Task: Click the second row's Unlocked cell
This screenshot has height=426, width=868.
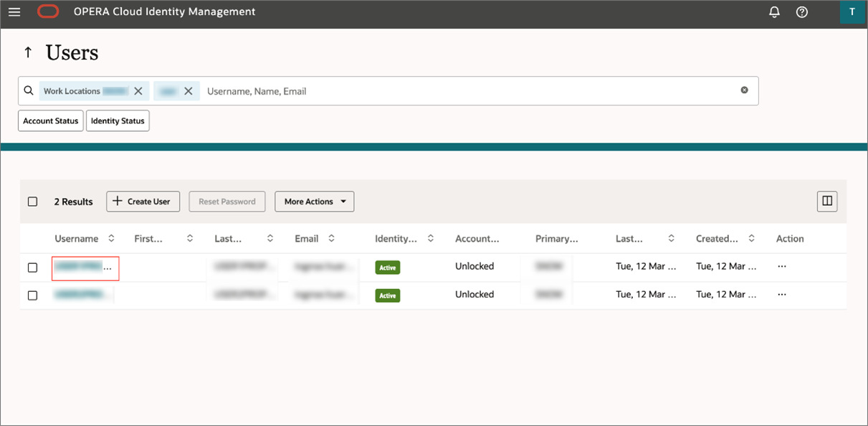Action: pyautogui.click(x=474, y=294)
